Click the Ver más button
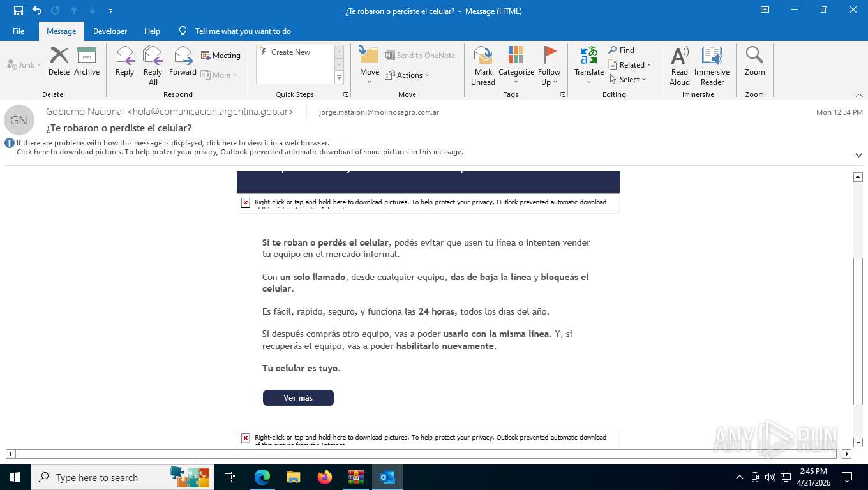The height and width of the screenshot is (490, 868). point(298,397)
